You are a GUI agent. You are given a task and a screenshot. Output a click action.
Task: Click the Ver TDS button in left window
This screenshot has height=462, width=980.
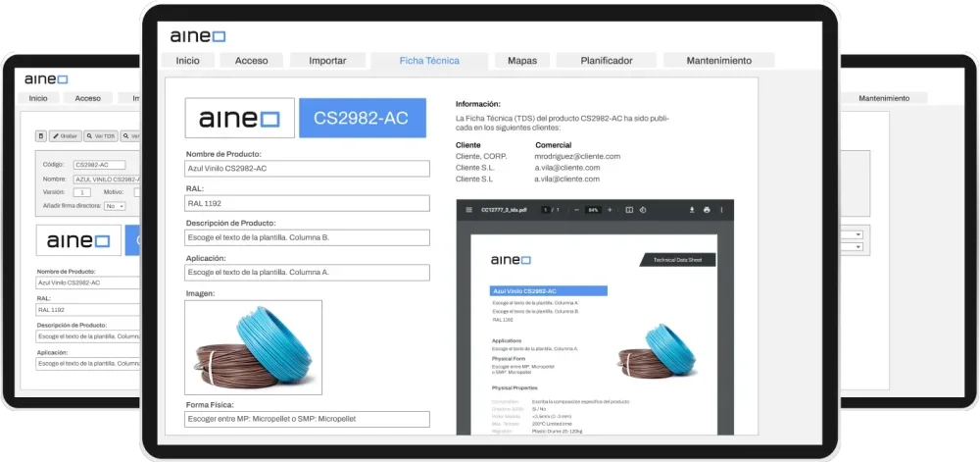tap(101, 135)
